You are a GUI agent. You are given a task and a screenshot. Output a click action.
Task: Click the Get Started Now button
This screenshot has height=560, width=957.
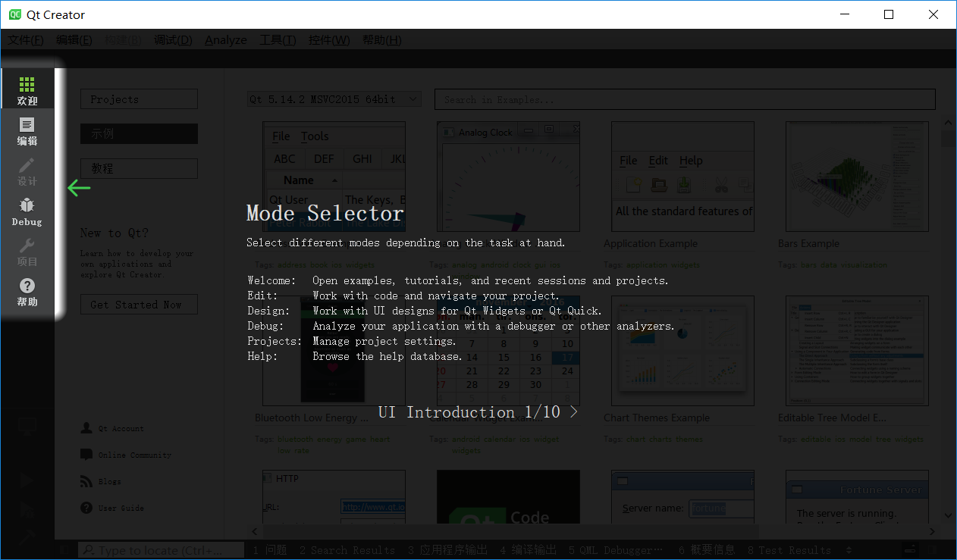click(x=139, y=304)
